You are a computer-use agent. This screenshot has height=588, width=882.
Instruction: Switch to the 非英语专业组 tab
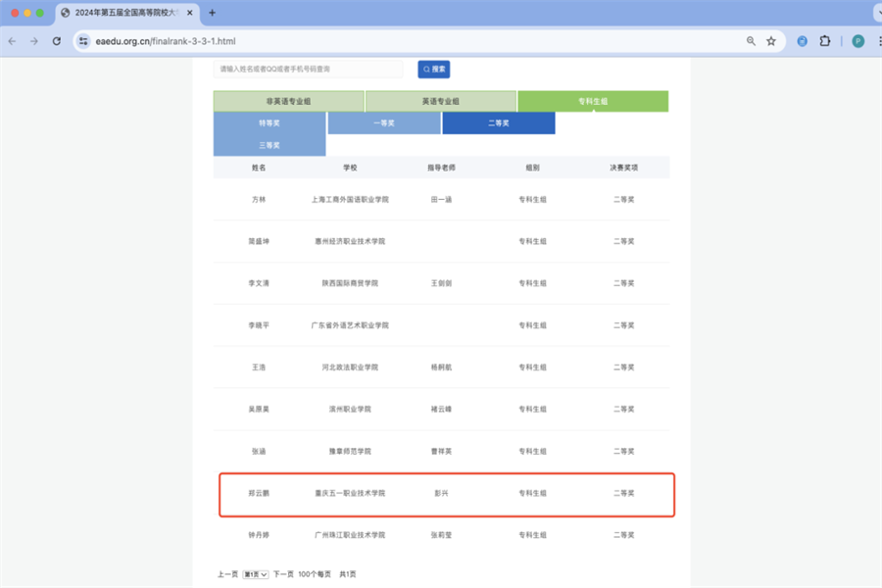[288, 101]
